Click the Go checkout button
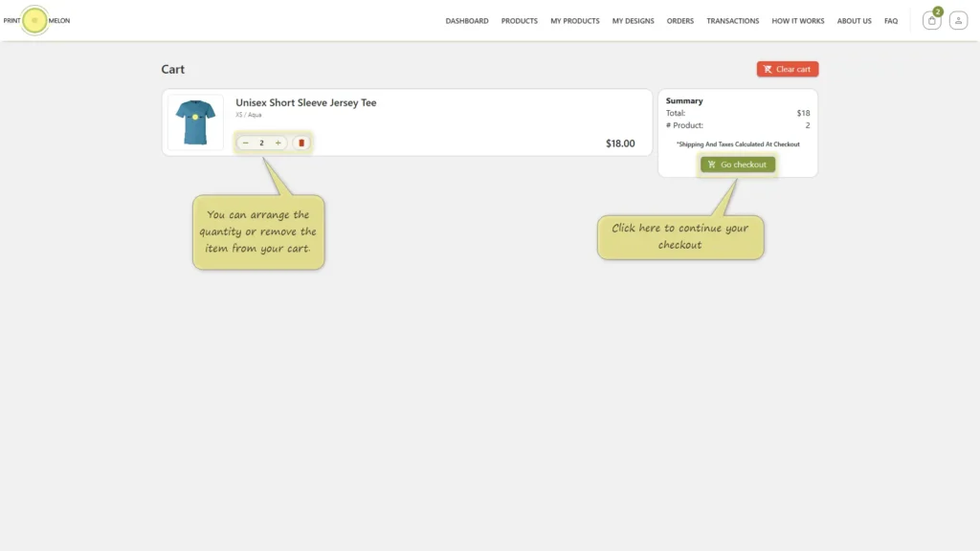The height and width of the screenshot is (551, 980). point(738,165)
